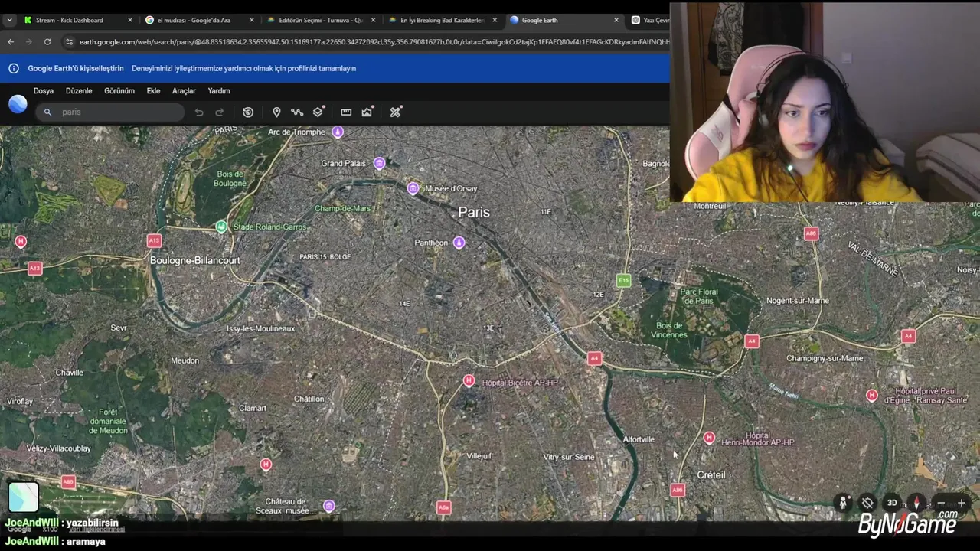Zoom out with the minus button

(x=941, y=503)
